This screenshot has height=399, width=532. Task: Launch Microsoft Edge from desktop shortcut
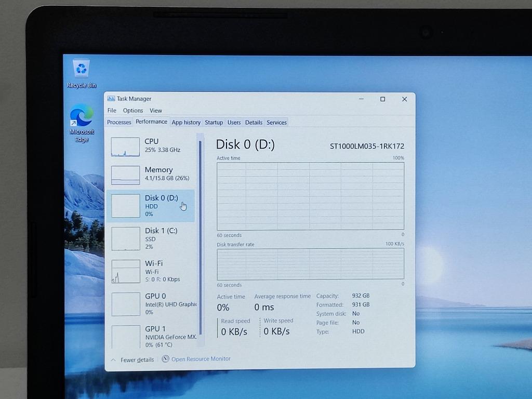coord(82,123)
